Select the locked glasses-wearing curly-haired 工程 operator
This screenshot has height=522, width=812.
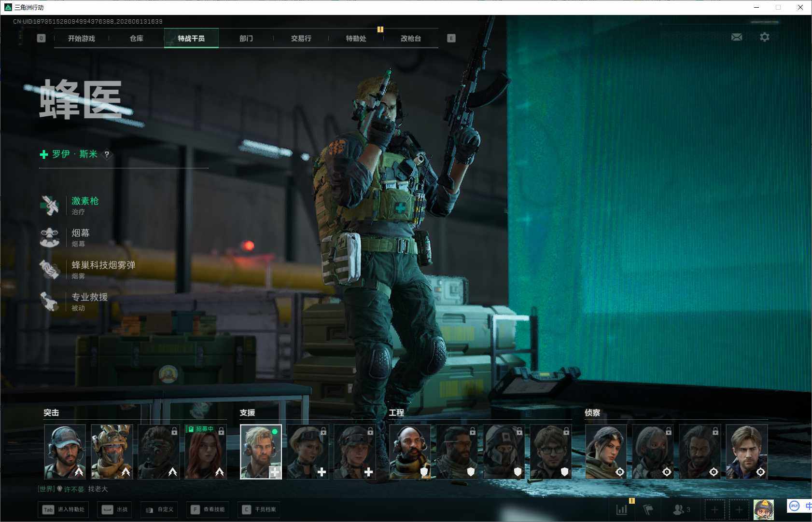coord(550,452)
